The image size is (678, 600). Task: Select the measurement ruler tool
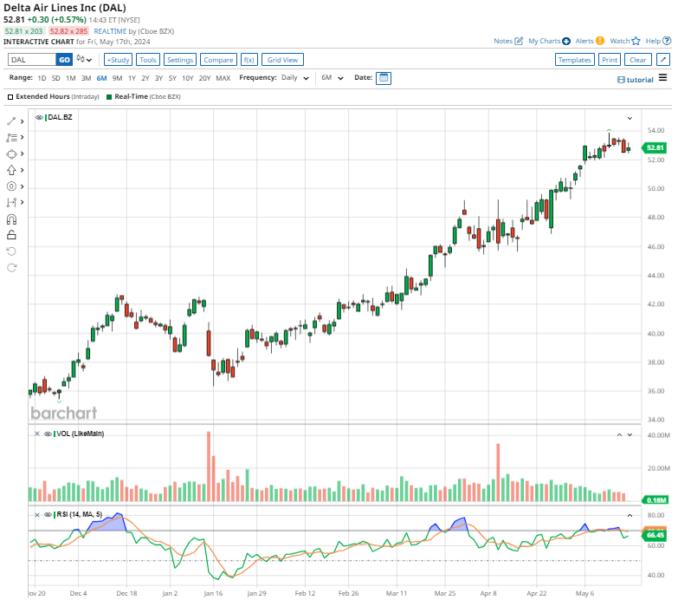tap(11, 202)
